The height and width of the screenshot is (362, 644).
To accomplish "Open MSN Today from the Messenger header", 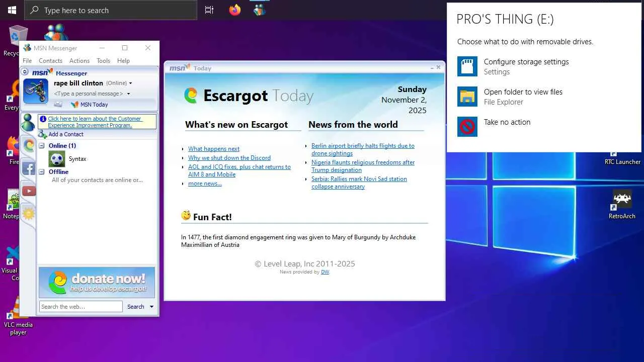I will (x=90, y=105).
